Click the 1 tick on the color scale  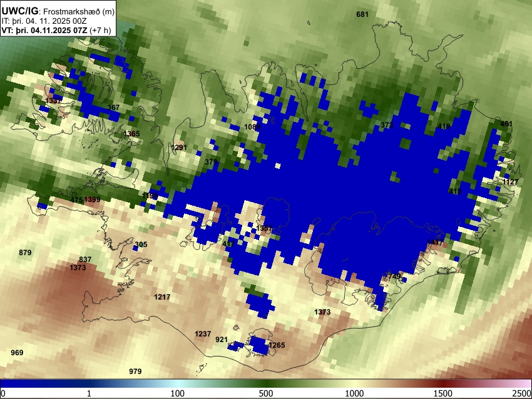pos(89,393)
